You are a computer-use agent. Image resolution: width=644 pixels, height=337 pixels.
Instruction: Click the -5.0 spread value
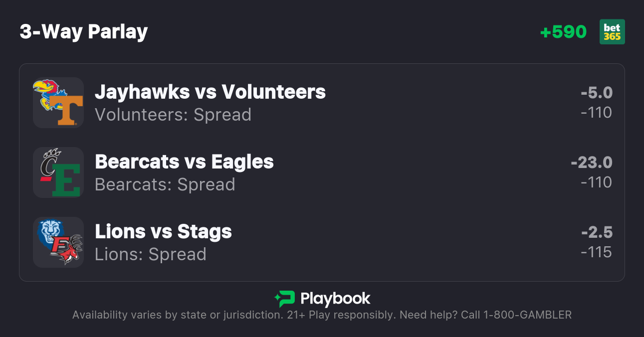[597, 93]
